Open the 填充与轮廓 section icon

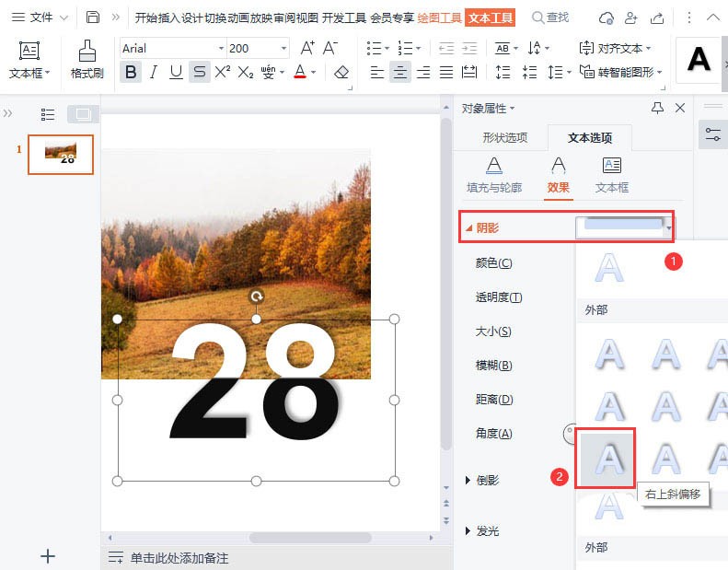pos(494,166)
